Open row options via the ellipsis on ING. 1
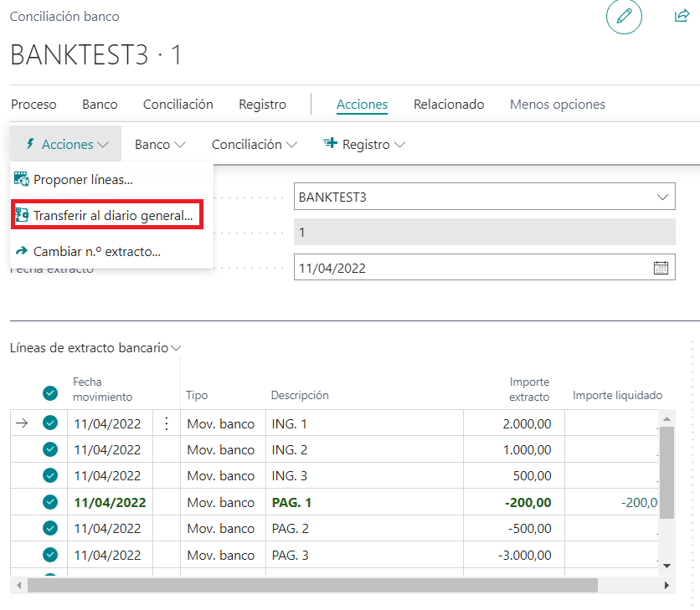The height and width of the screenshot is (610, 700). point(166,423)
